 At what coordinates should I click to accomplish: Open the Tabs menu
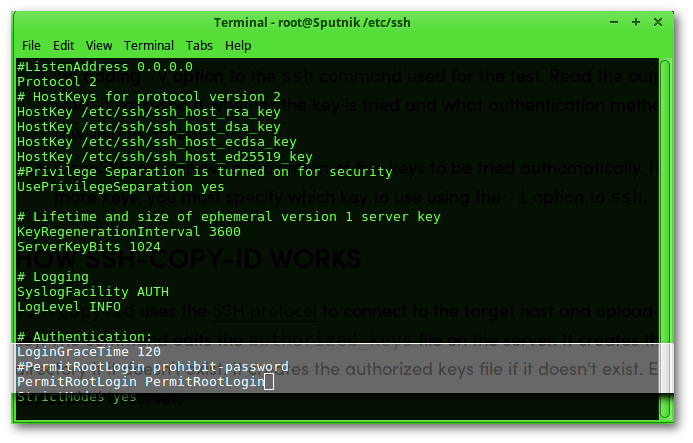click(x=199, y=46)
